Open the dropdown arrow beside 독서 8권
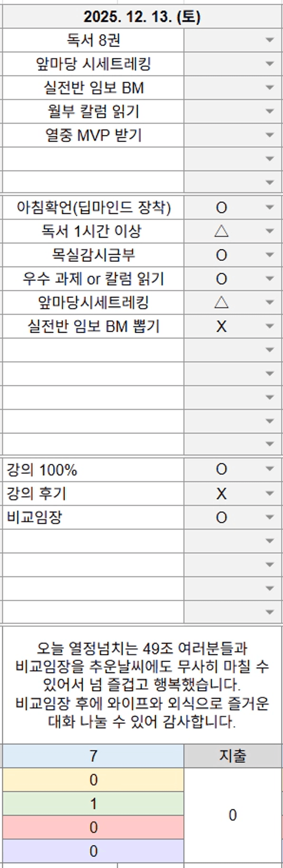This screenshot has height=868, width=283. (269, 40)
